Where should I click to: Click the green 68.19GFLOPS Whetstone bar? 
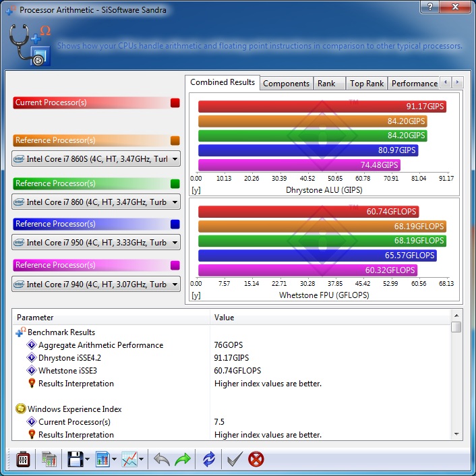(322, 241)
